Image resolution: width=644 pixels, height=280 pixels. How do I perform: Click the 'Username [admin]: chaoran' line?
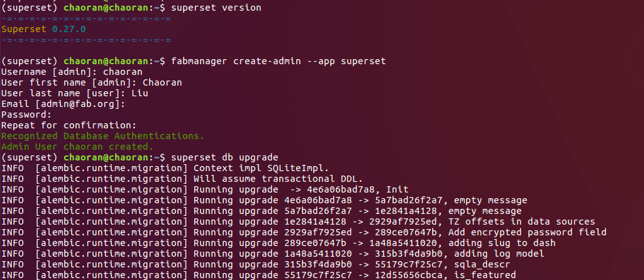tap(72, 72)
